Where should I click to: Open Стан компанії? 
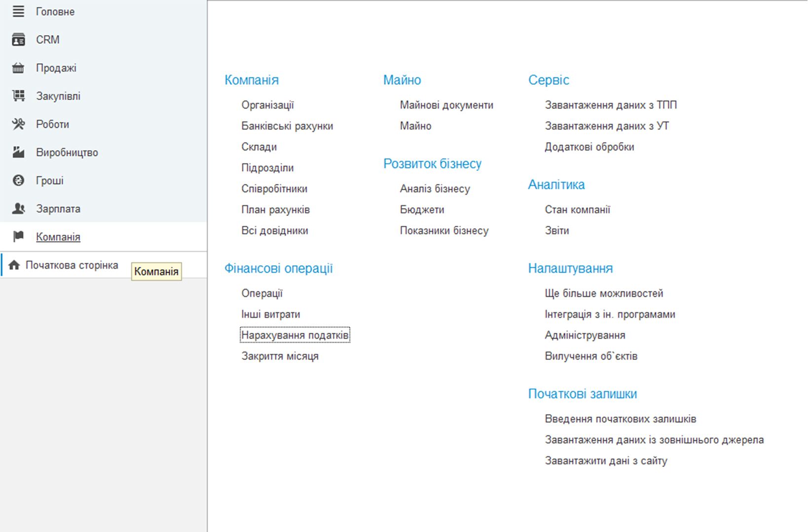(578, 210)
